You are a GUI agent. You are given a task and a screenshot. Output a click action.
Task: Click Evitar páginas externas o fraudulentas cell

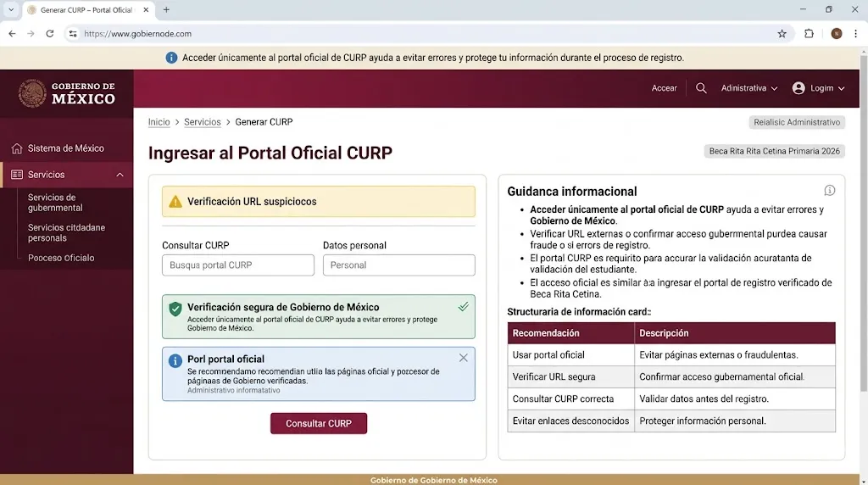735,355
